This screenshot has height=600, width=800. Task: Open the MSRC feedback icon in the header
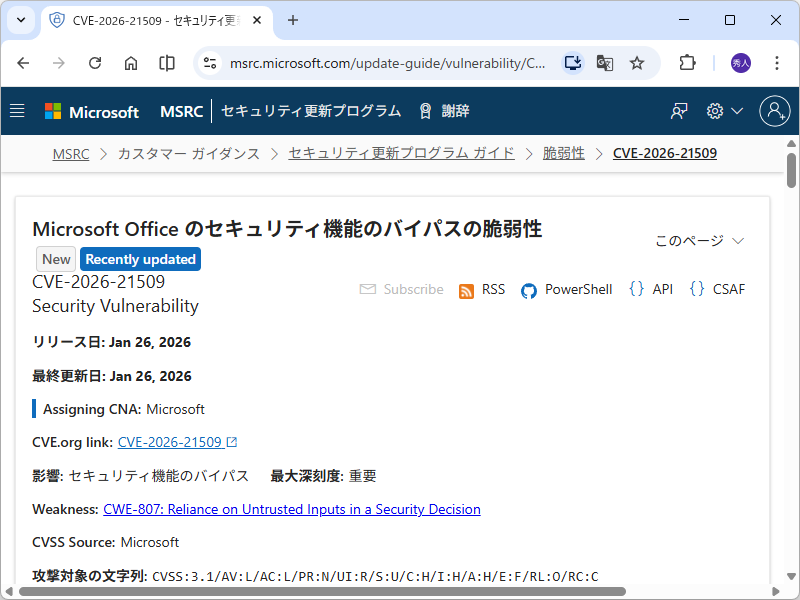point(678,111)
